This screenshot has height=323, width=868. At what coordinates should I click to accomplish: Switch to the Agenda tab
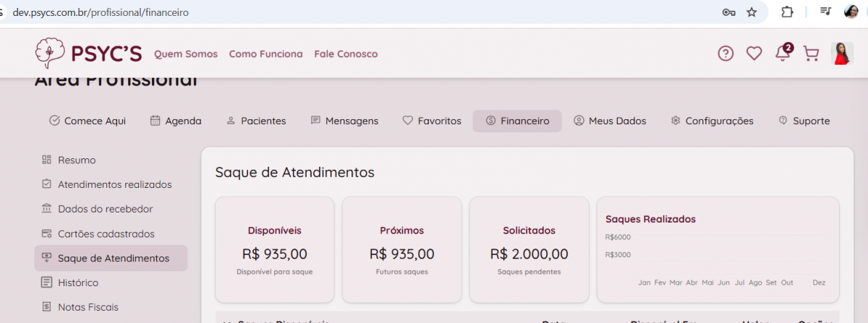click(x=176, y=121)
